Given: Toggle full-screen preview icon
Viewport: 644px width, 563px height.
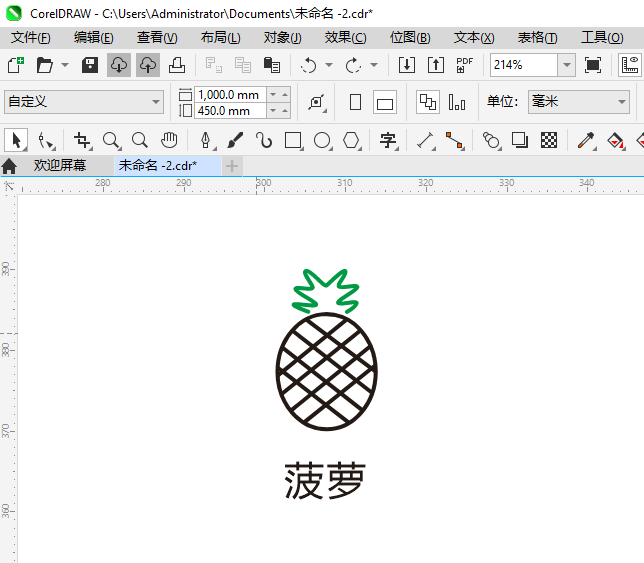Looking at the screenshot, I should pos(593,65).
